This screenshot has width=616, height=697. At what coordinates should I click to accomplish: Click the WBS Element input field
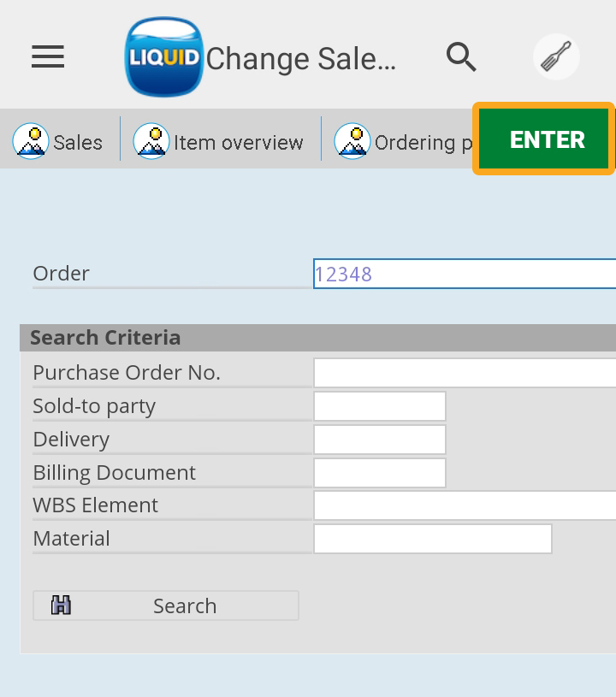(x=465, y=505)
